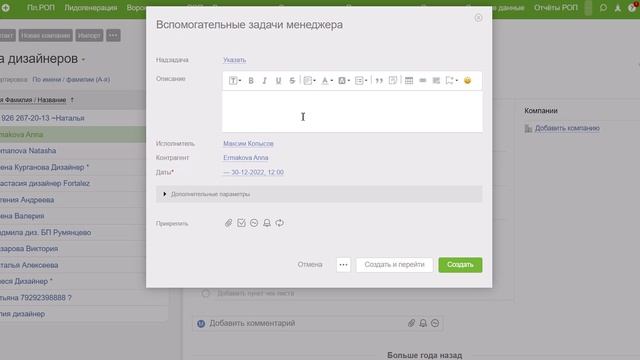The width and height of the screenshot is (640, 360).
Task: Click dropdown arrow beside дизайнеров heading
Action: tap(83, 60)
